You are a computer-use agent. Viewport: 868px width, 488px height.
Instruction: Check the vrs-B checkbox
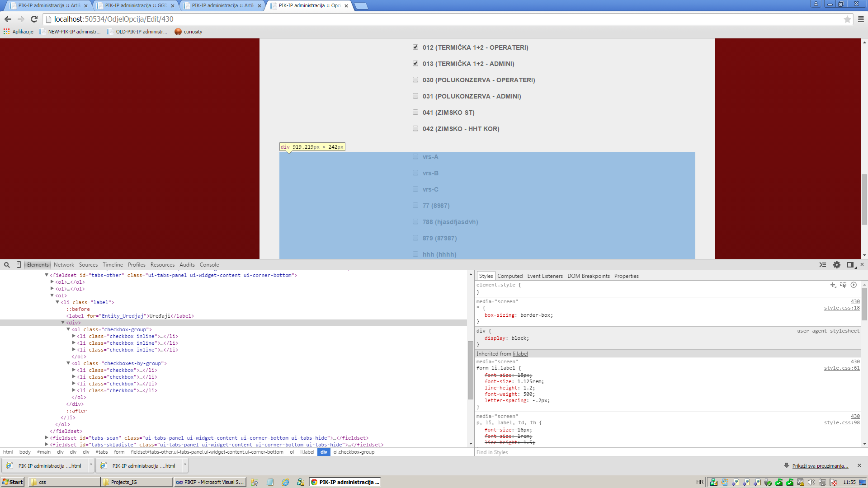click(x=415, y=173)
